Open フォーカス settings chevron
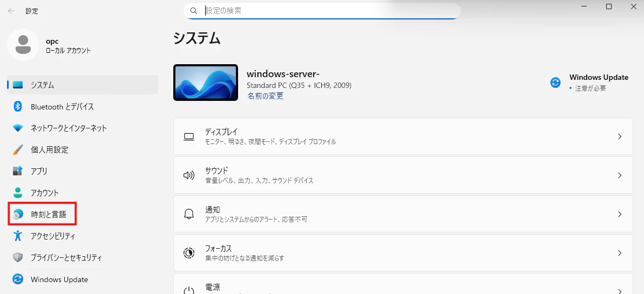Viewport: 644px width, 294px height. (620, 253)
